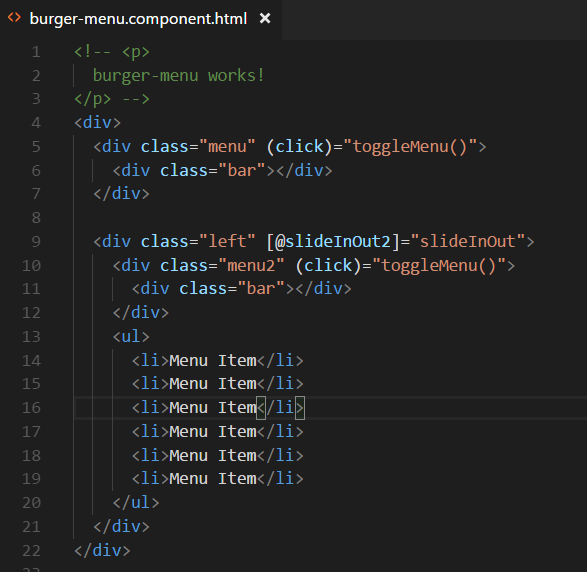Click the highlighted closing li tag on line 16
The height and width of the screenshot is (572, 587).
click(280, 408)
